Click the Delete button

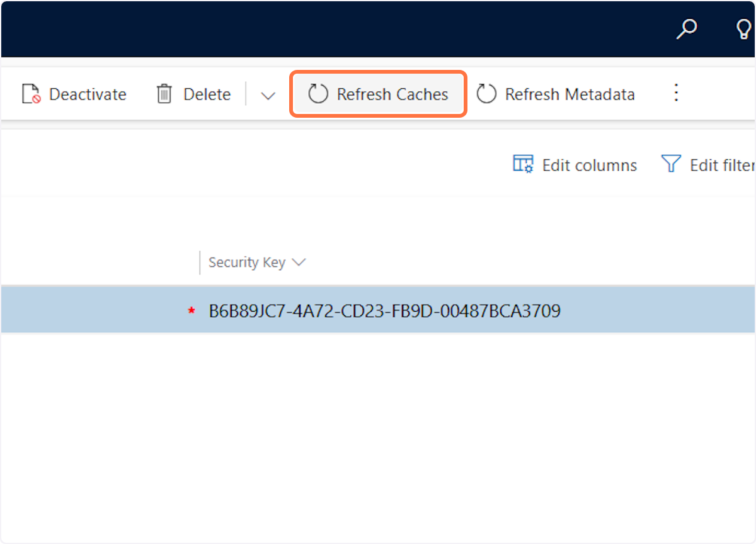[x=193, y=93]
